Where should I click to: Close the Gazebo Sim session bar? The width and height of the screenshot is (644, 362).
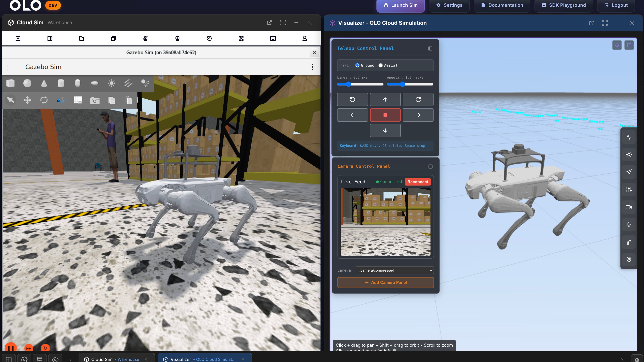click(x=314, y=53)
